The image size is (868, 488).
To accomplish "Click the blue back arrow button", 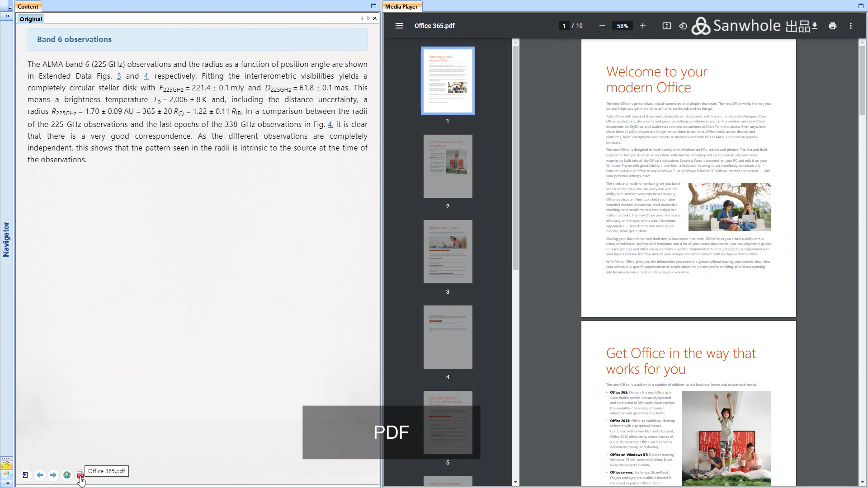I will 40,475.
